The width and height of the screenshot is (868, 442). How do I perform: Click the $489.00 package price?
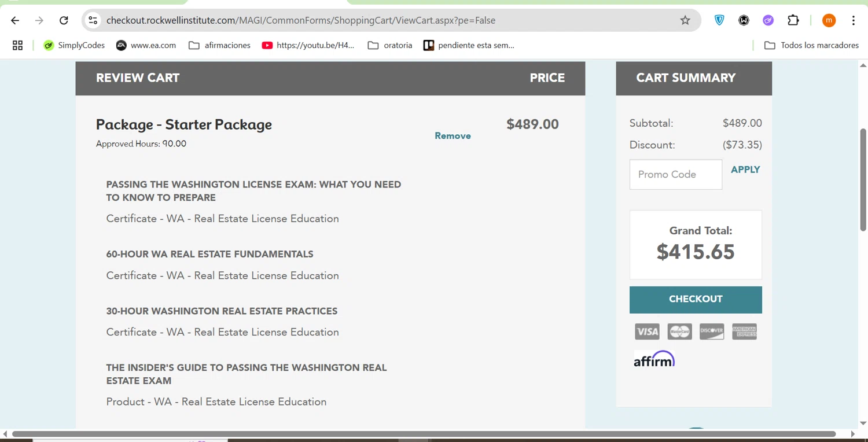tap(532, 124)
